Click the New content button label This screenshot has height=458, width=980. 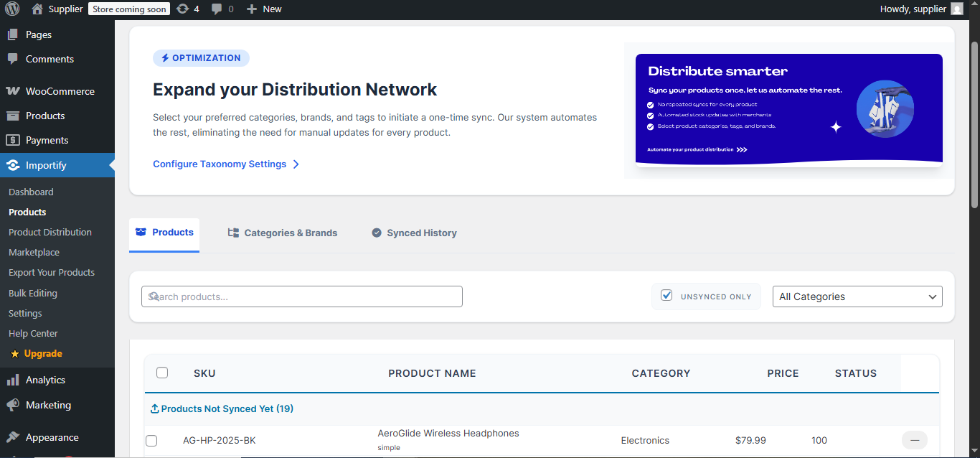tap(272, 9)
